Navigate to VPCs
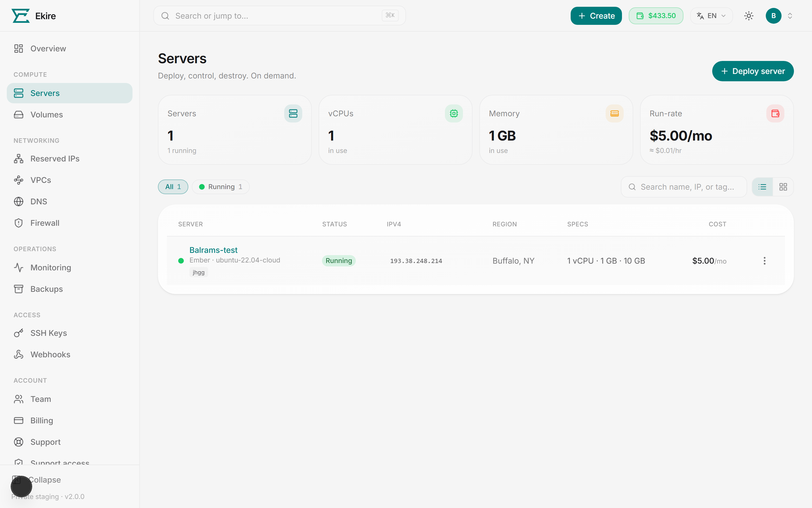 (x=69, y=180)
